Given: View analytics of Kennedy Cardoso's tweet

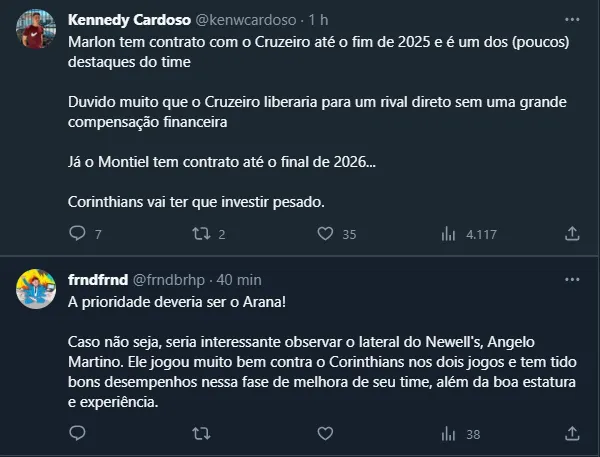Looking at the screenshot, I should coord(448,234).
